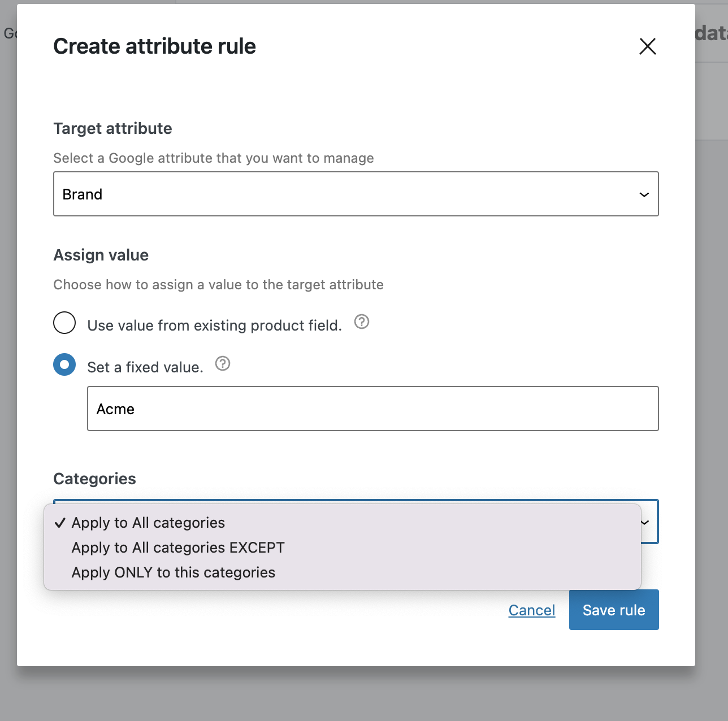Click the Create attribute rule dialog title
This screenshot has width=728, height=721.
click(154, 46)
